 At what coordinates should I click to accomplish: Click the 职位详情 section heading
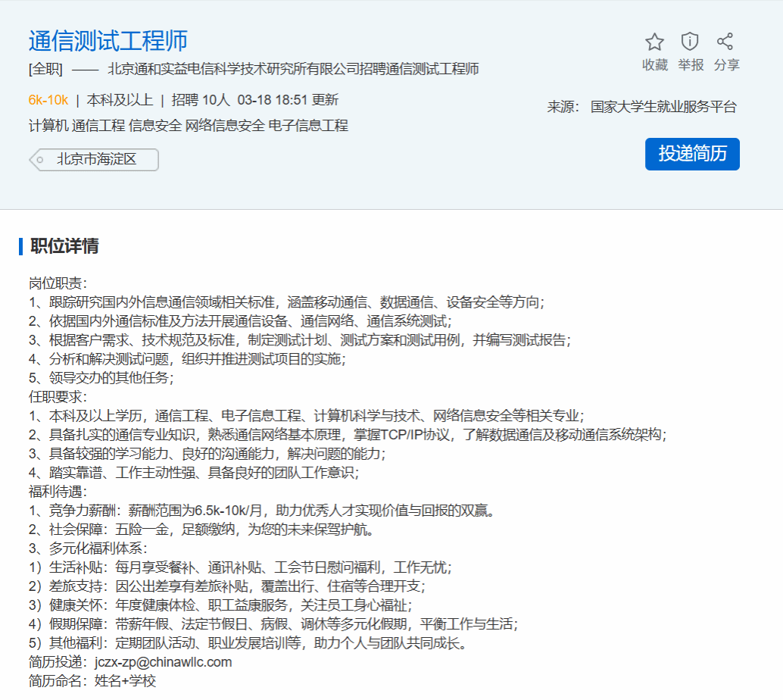click(64, 246)
